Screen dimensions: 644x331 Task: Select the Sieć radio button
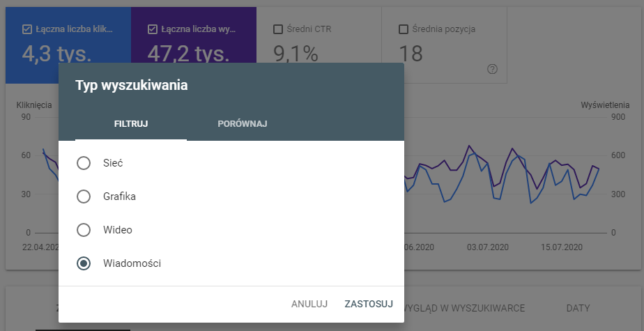(x=84, y=163)
